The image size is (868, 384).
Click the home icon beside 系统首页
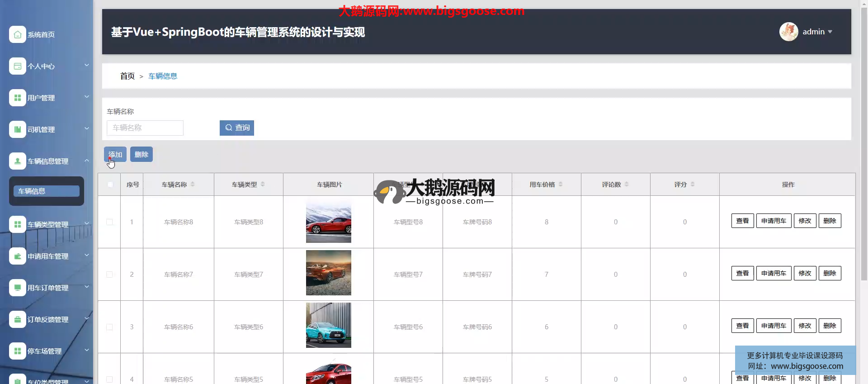(x=17, y=35)
